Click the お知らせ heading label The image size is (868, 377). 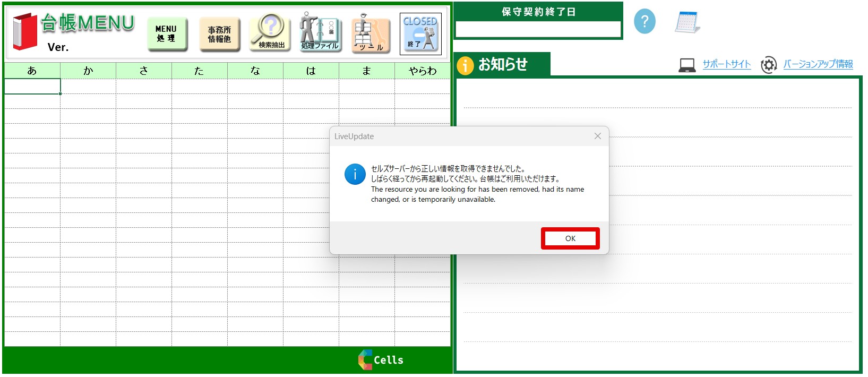(x=503, y=65)
